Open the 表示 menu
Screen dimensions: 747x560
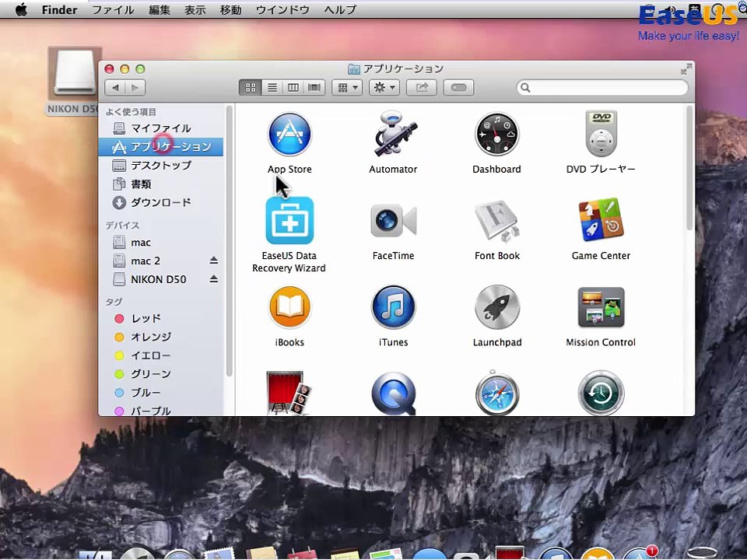pos(195,10)
